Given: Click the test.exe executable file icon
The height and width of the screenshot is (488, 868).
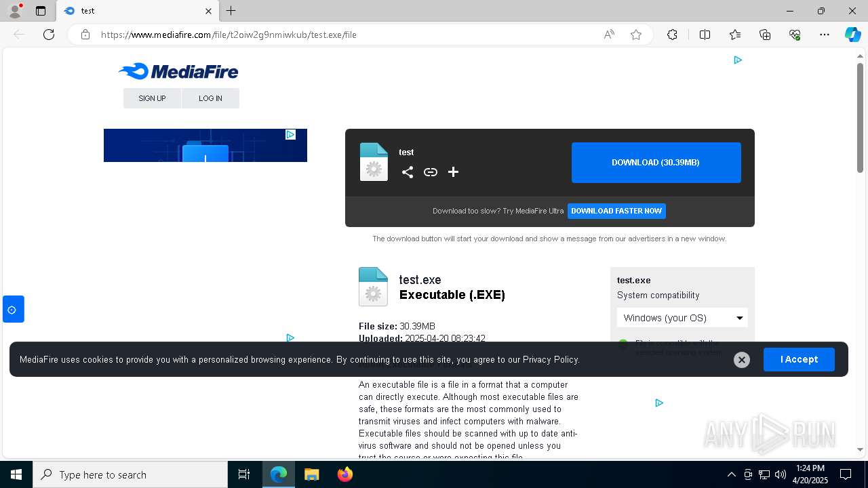Looking at the screenshot, I should [373, 287].
